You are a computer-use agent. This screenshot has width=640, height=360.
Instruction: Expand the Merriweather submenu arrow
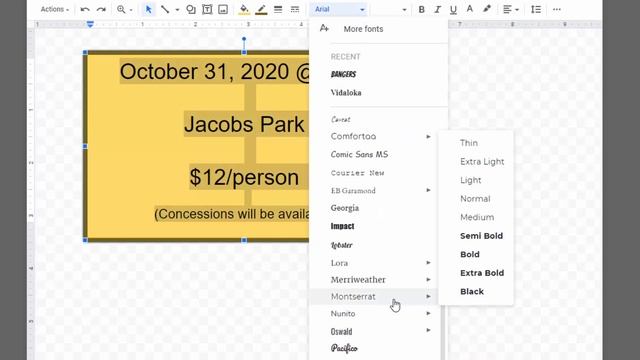[428, 280]
